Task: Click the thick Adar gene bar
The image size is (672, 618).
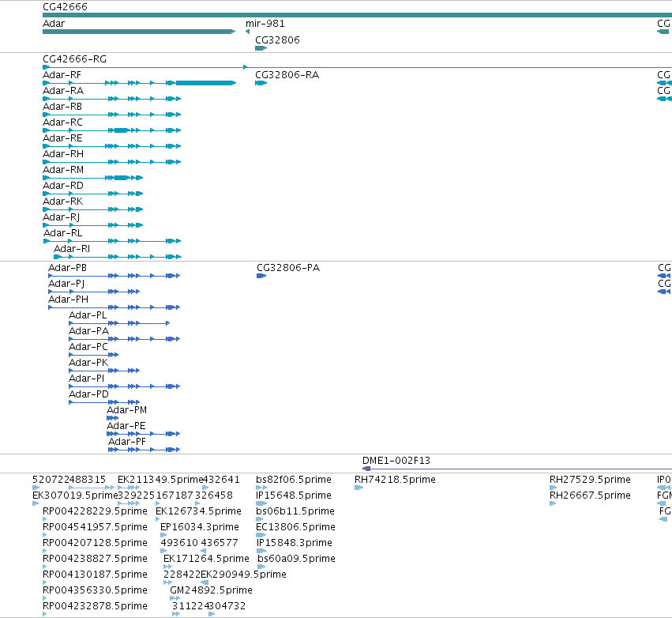Action: (x=139, y=32)
